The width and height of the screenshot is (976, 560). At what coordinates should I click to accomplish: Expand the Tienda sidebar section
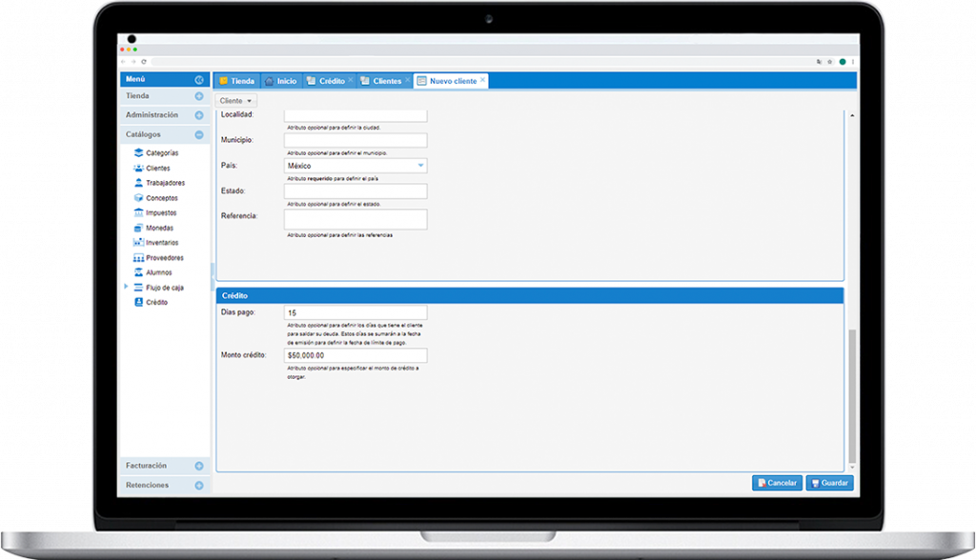click(199, 96)
